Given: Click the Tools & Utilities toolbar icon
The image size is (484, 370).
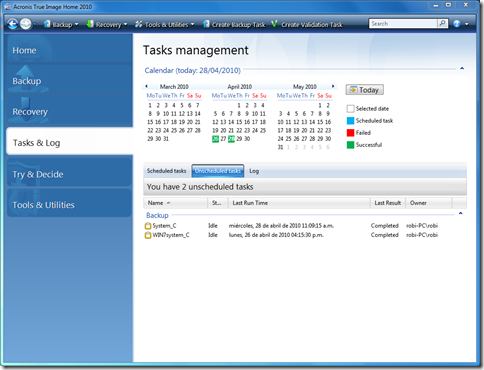Looking at the screenshot, I should (x=138, y=24).
